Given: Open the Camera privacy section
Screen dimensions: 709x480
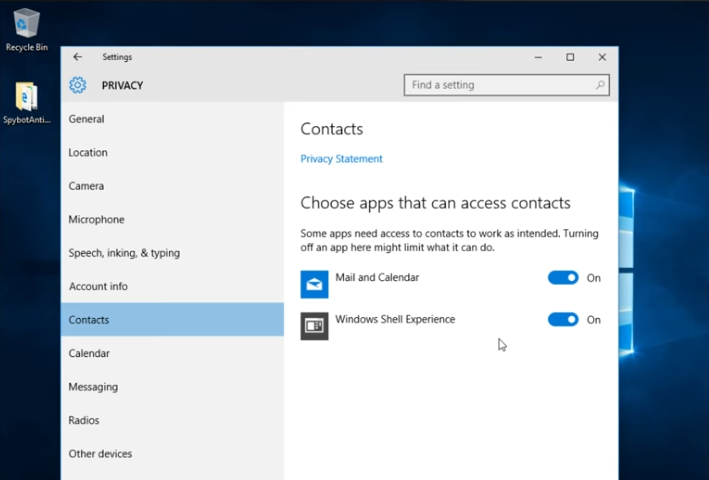Looking at the screenshot, I should (172, 186).
